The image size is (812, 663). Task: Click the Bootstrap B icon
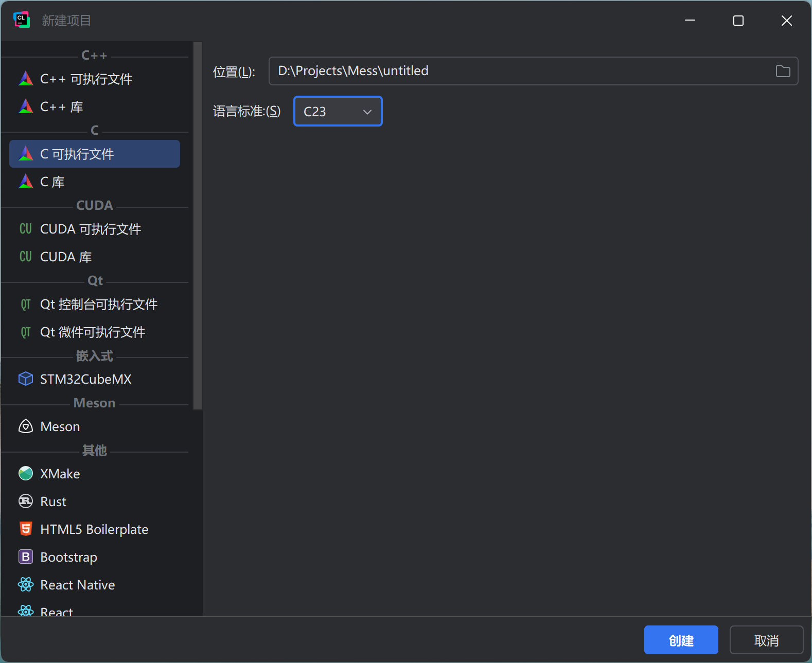tap(26, 557)
